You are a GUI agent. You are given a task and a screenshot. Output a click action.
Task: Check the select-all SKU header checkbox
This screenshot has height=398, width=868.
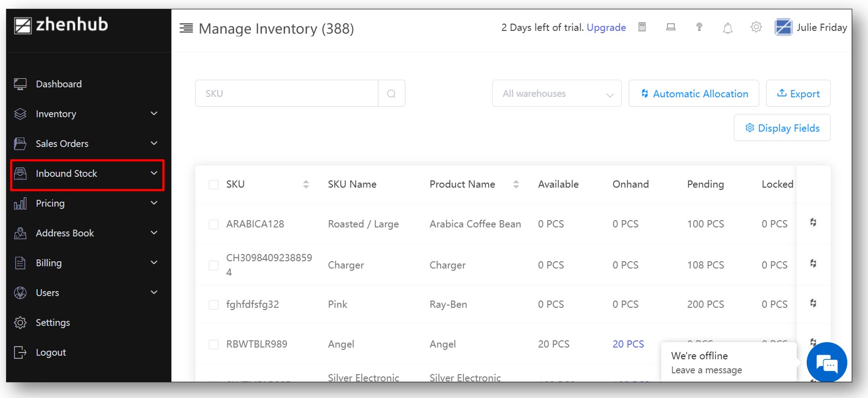click(213, 185)
